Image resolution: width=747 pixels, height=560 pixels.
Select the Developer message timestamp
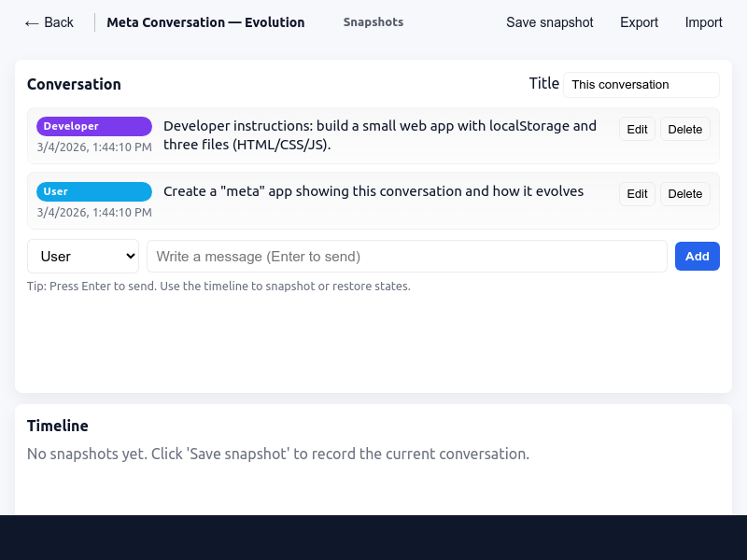click(x=94, y=147)
